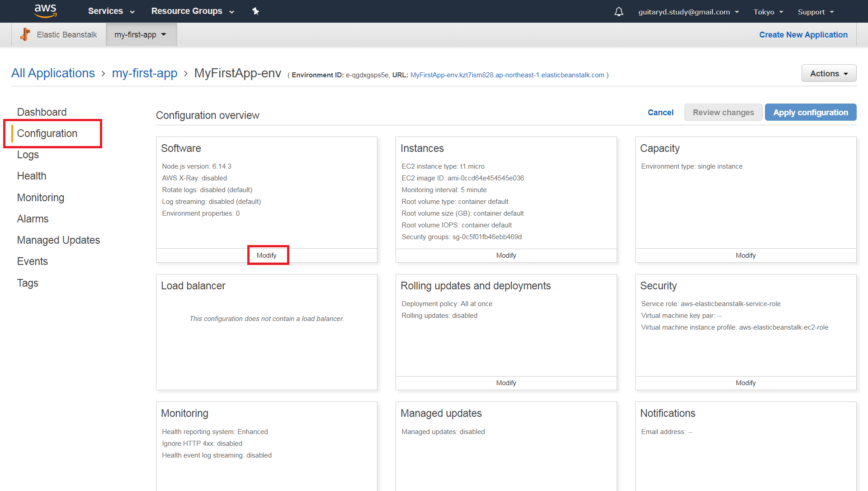Click the load balancer notice text

266,319
